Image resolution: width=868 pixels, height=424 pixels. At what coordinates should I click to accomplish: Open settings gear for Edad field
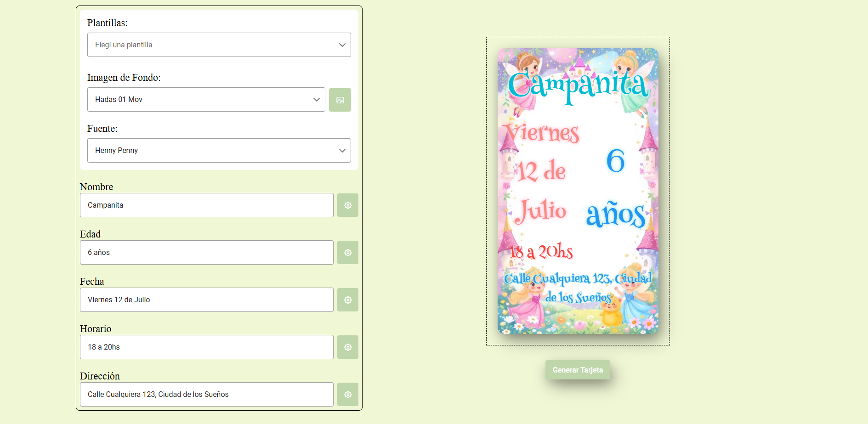[x=347, y=253]
